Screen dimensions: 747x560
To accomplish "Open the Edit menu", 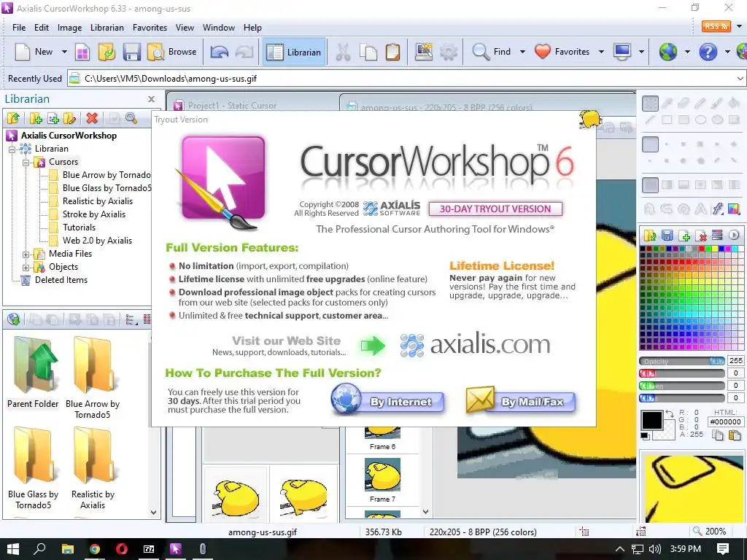I will [x=42, y=28].
